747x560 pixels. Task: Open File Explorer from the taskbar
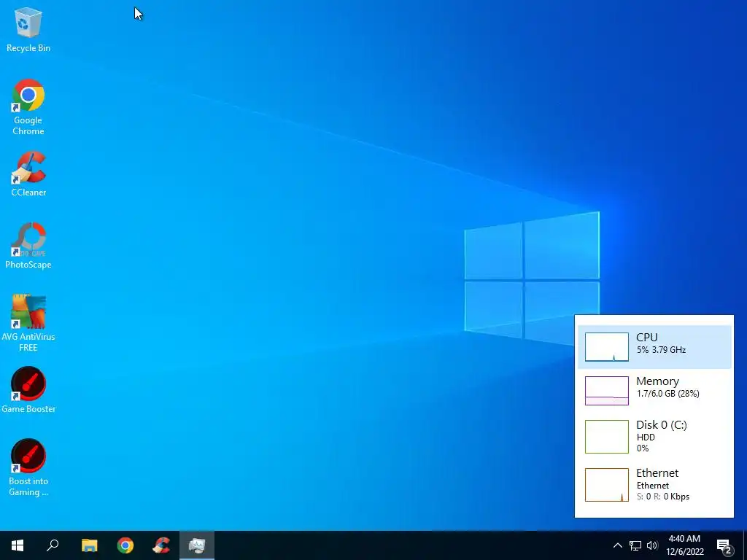point(89,545)
